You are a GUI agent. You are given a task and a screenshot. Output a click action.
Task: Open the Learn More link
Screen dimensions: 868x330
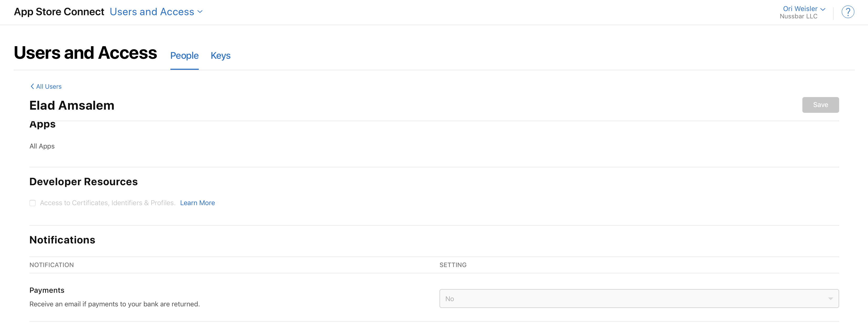coord(197,203)
